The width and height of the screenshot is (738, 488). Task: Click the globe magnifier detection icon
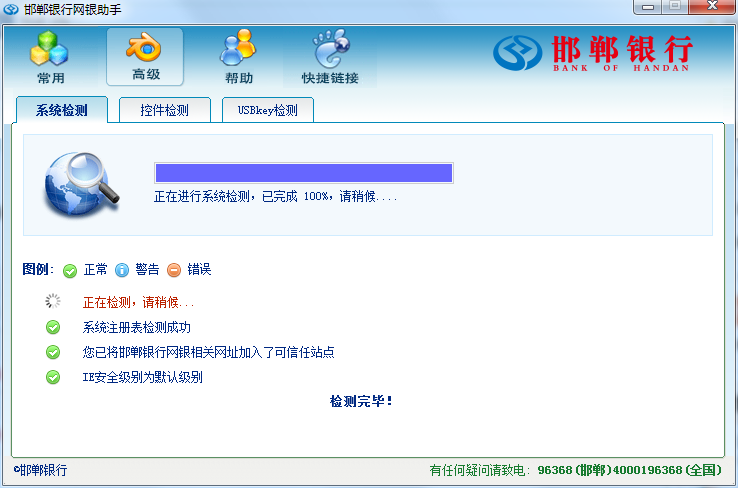(x=81, y=184)
